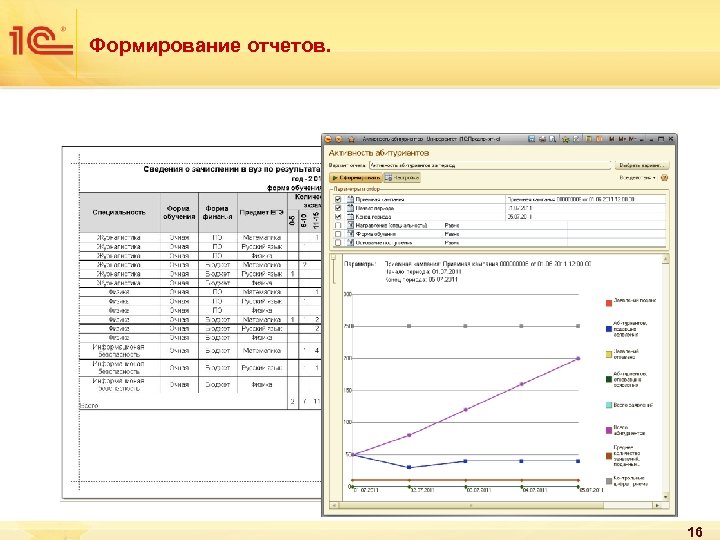Click the report scroll-down arrow
This screenshot has width=720, height=540.
pos(665,497)
